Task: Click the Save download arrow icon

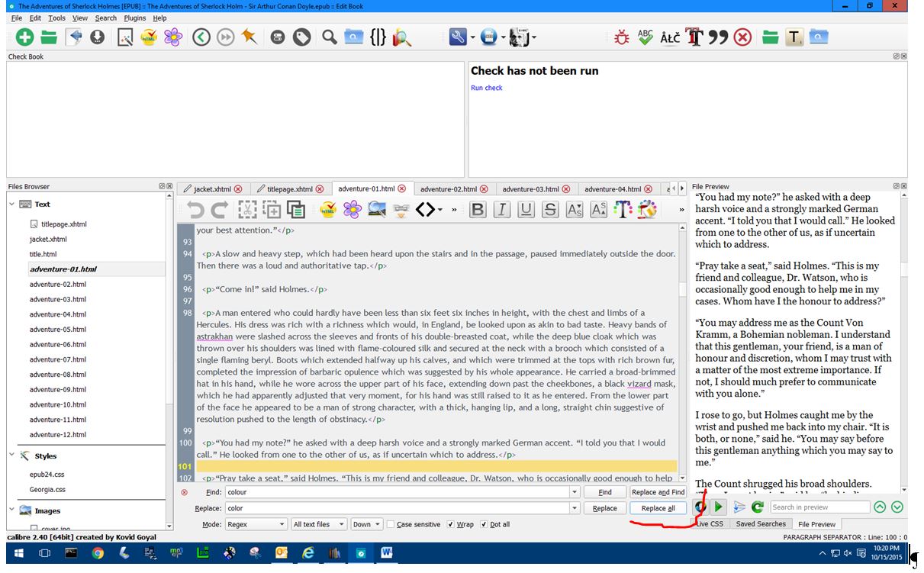Action: (x=98, y=37)
